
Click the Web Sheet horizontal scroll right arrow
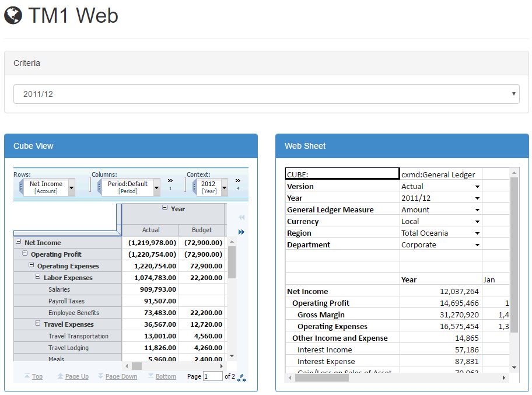coord(504,377)
